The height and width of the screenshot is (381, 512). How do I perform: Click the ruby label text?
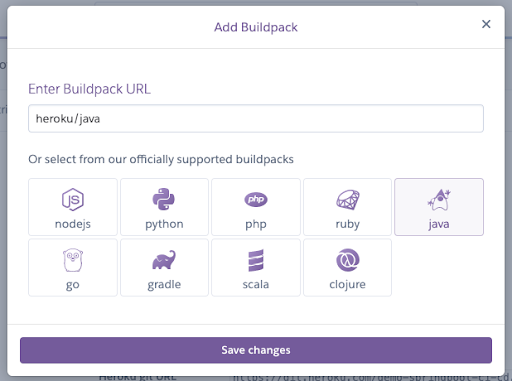tap(347, 224)
